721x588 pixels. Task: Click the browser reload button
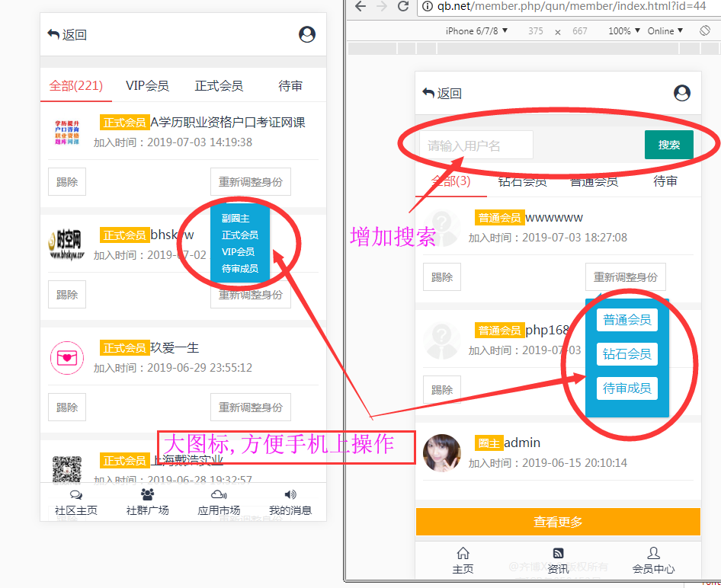[402, 7]
